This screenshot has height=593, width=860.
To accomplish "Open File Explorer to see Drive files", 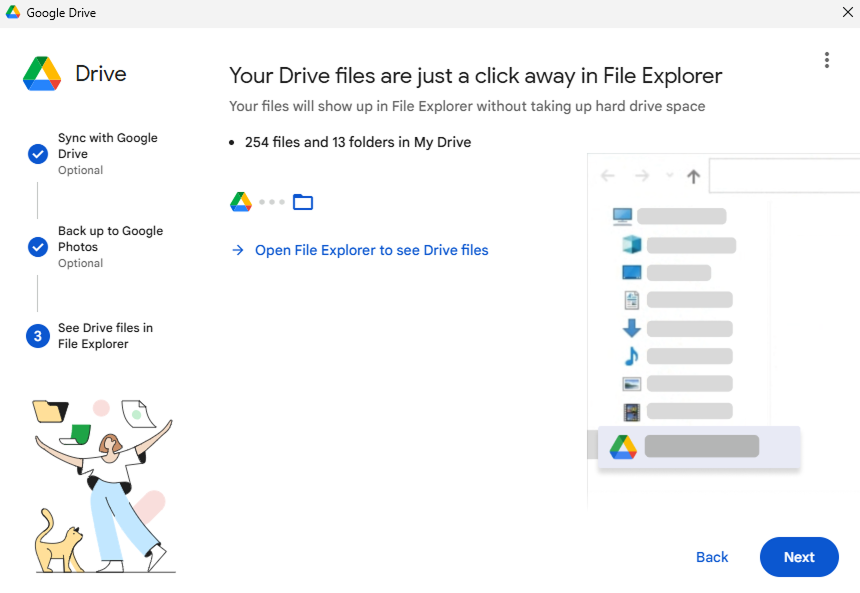I will [x=371, y=250].
